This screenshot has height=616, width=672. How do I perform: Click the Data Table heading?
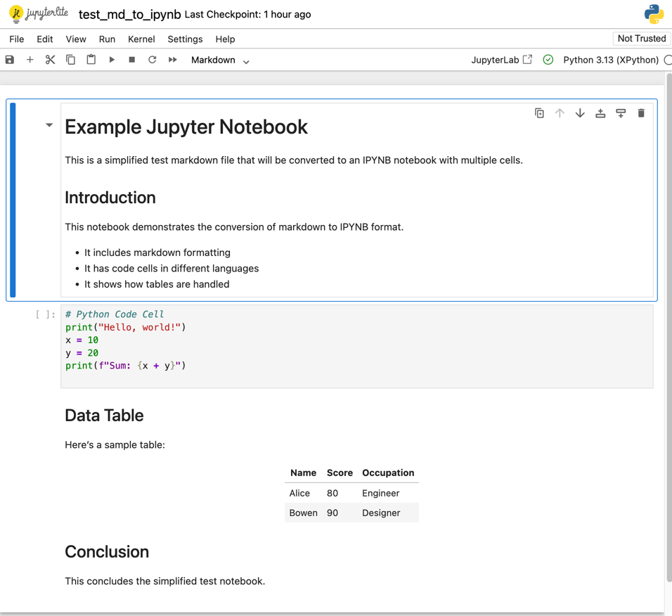(x=104, y=416)
